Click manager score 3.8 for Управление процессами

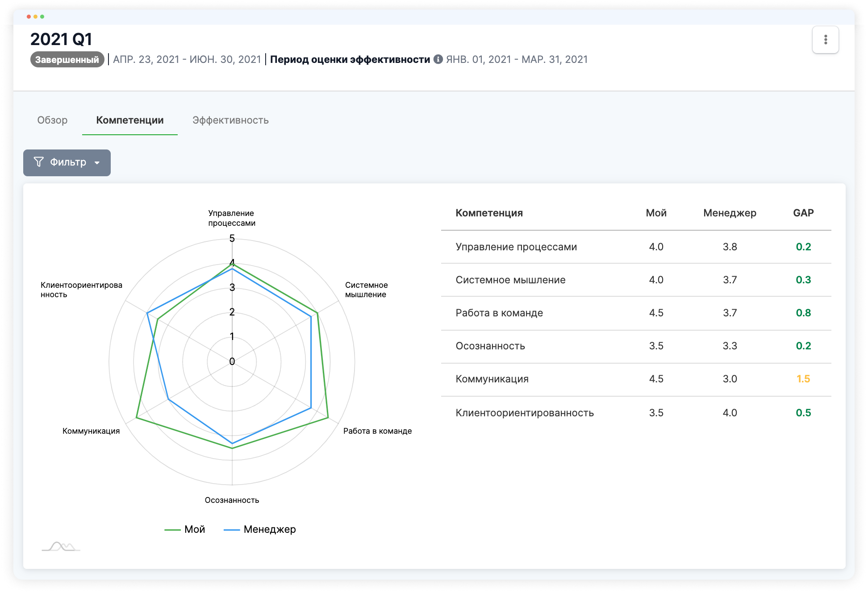[730, 247]
